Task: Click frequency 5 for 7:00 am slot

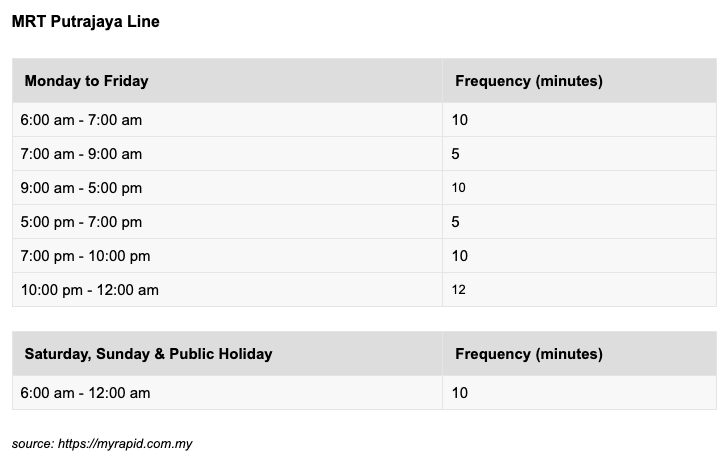Action: click(x=455, y=154)
